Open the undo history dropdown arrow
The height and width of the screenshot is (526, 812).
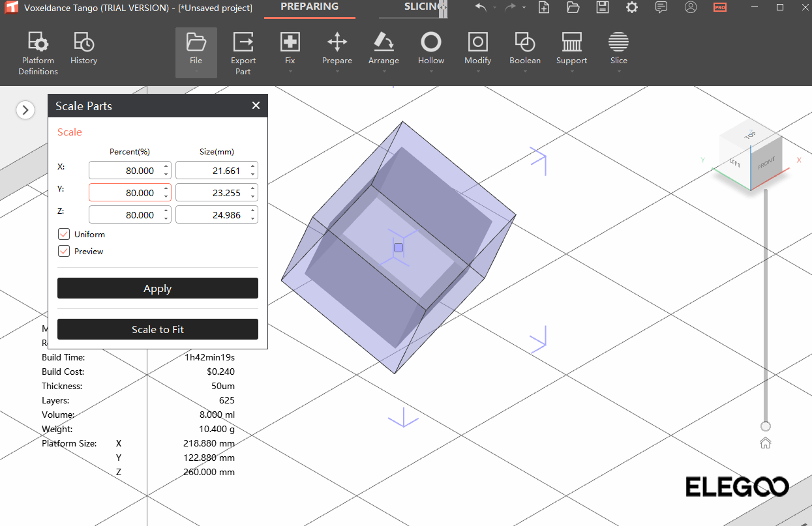pyautogui.click(x=494, y=8)
